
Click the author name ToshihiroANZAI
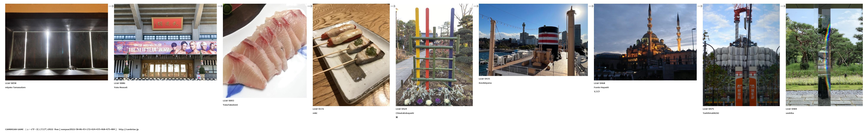(711, 113)
